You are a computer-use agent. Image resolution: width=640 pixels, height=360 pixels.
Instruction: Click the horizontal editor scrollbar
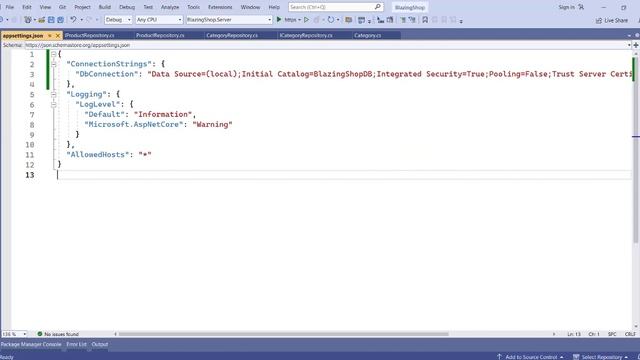[284, 334]
